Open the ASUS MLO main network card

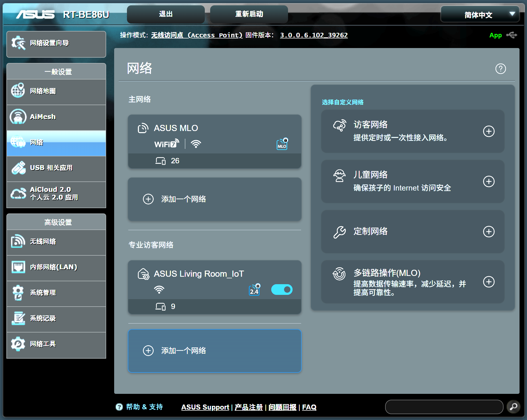(215, 141)
